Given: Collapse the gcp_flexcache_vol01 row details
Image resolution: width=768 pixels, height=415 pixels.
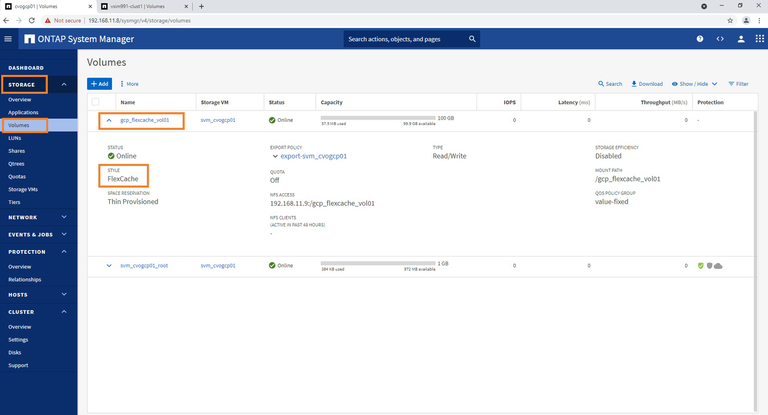Looking at the screenshot, I should click(x=109, y=120).
